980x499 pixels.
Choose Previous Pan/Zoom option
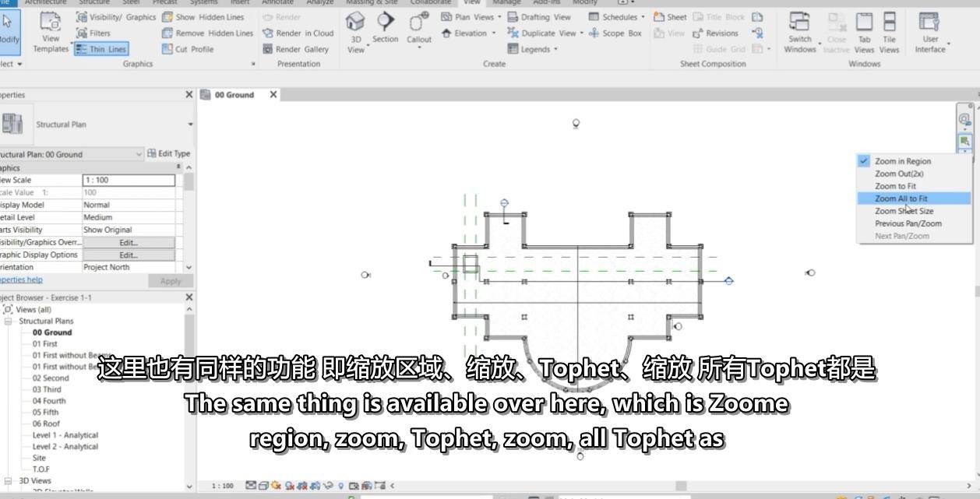tap(914, 223)
